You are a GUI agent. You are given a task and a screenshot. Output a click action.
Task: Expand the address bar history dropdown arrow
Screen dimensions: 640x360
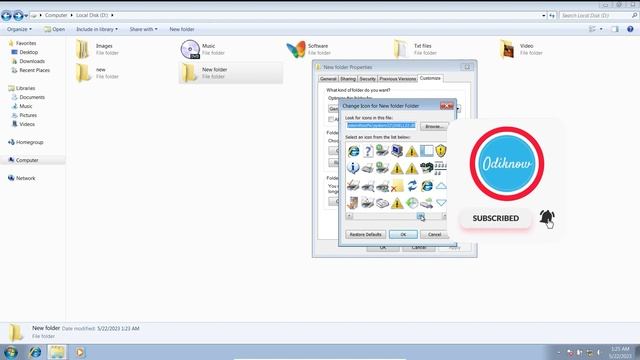pos(544,16)
